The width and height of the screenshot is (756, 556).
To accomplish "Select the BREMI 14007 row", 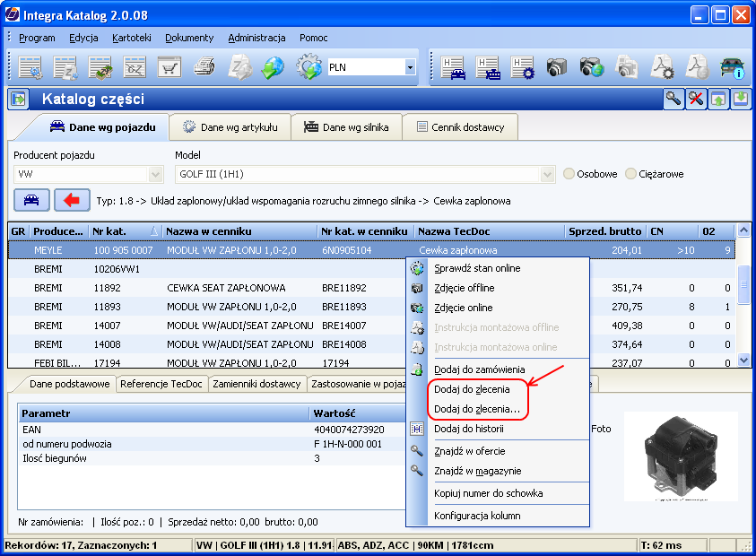I will pyautogui.click(x=371, y=326).
